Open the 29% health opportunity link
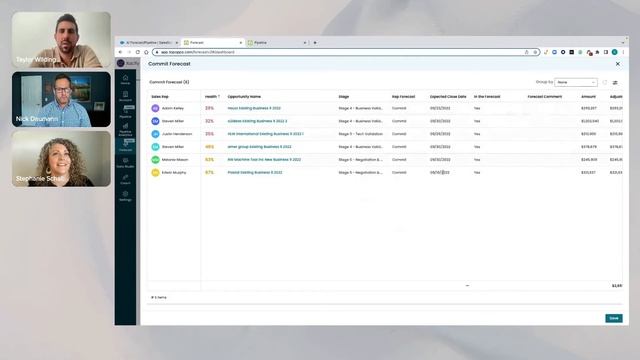The image size is (640, 360). pyautogui.click(x=254, y=109)
